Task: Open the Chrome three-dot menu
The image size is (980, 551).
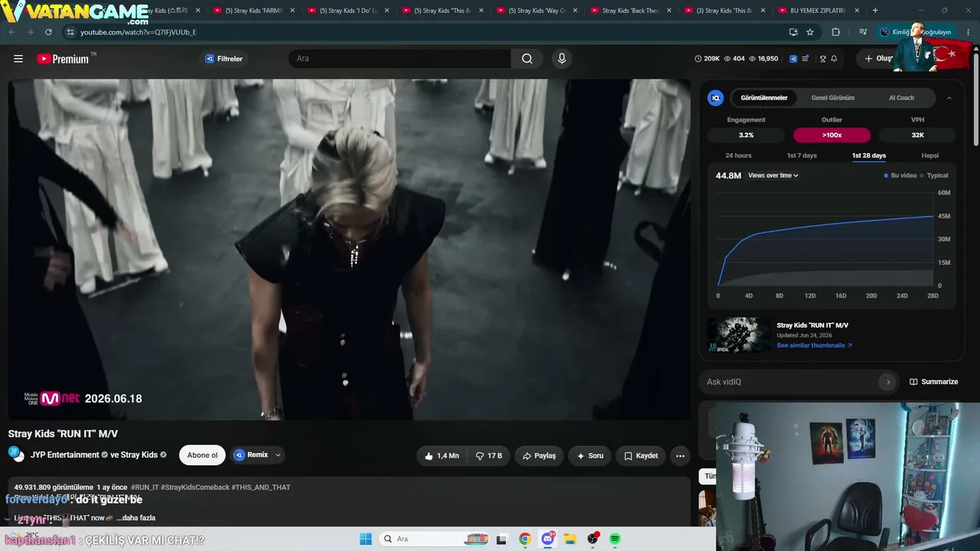Action: 969,32
